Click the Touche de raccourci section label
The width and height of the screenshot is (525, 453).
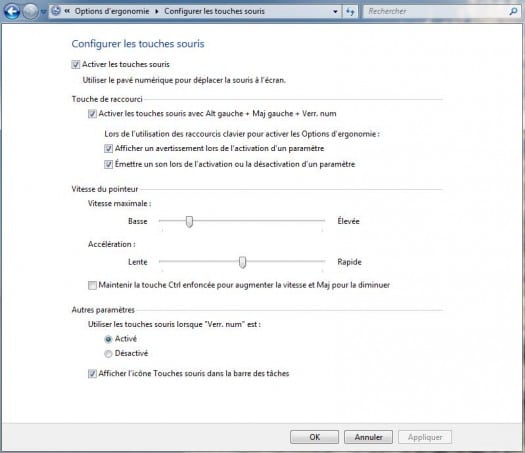[x=107, y=99]
